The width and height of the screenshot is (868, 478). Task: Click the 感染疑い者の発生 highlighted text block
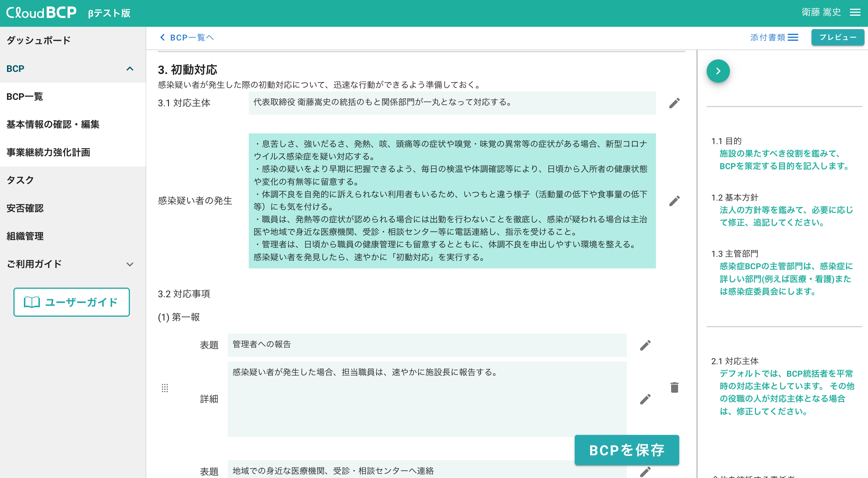tap(451, 201)
